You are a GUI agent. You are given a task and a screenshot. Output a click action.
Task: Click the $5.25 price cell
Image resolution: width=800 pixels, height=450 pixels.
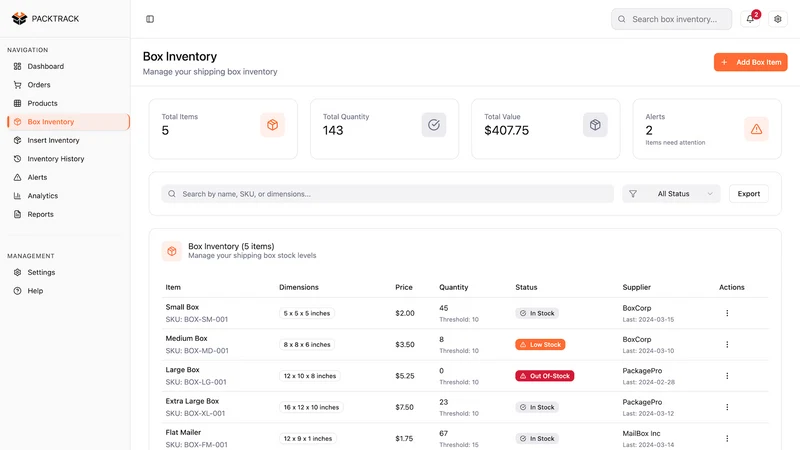405,376
